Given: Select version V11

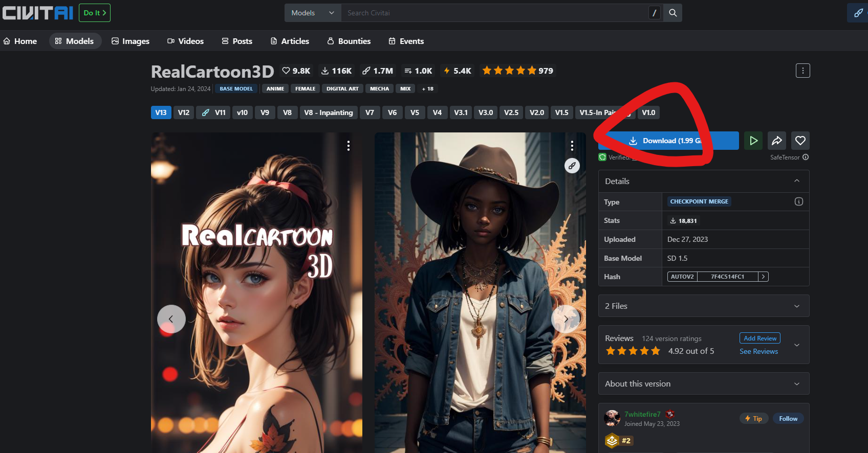Looking at the screenshot, I should click(213, 112).
